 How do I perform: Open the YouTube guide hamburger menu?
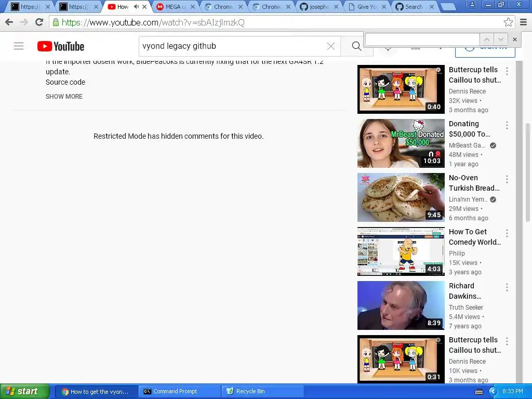point(19,46)
